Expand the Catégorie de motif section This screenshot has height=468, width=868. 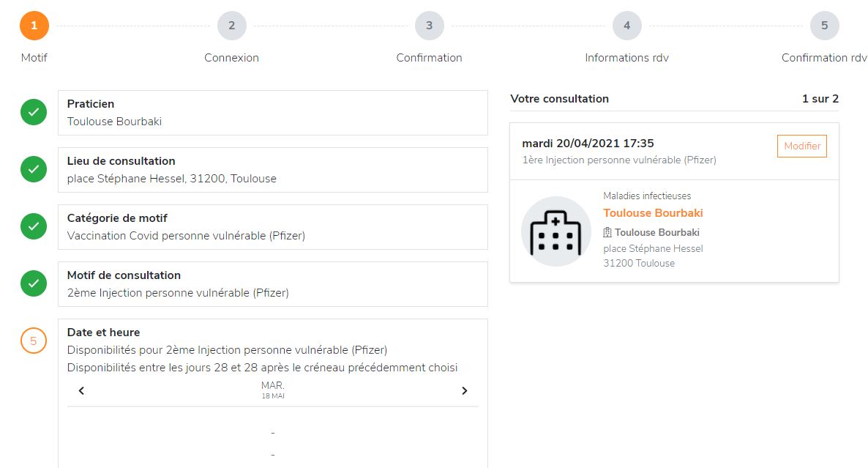[272, 227]
